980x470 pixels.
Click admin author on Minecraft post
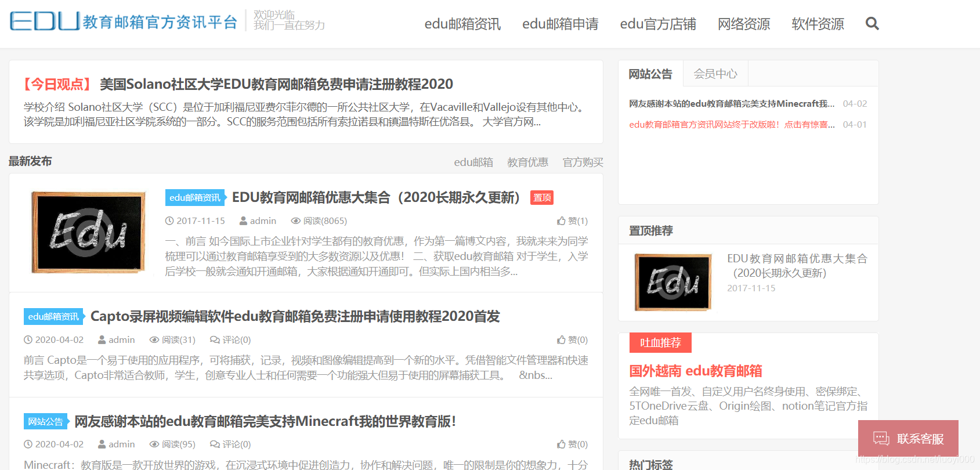(116, 444)
